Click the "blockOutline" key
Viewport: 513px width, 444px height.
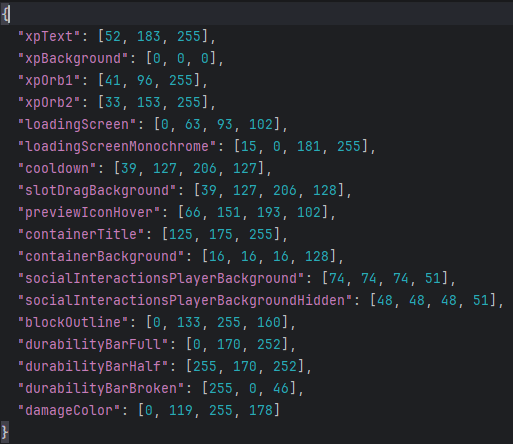(x=73, y=322)
